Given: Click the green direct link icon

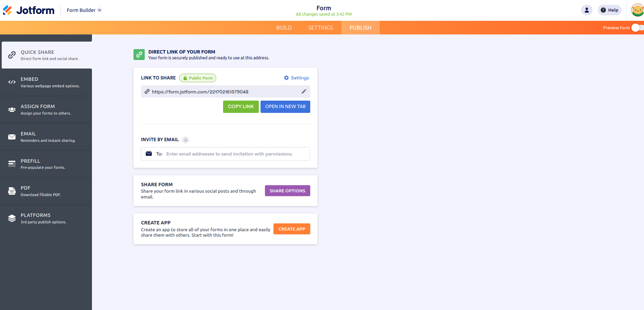Looking at the screenshot, I should click(x=139, y=55).
